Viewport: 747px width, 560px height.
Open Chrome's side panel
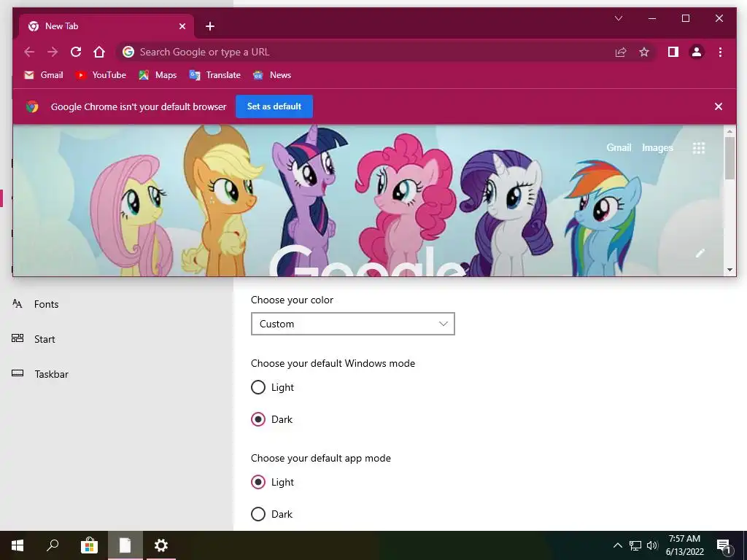point(673,52)
